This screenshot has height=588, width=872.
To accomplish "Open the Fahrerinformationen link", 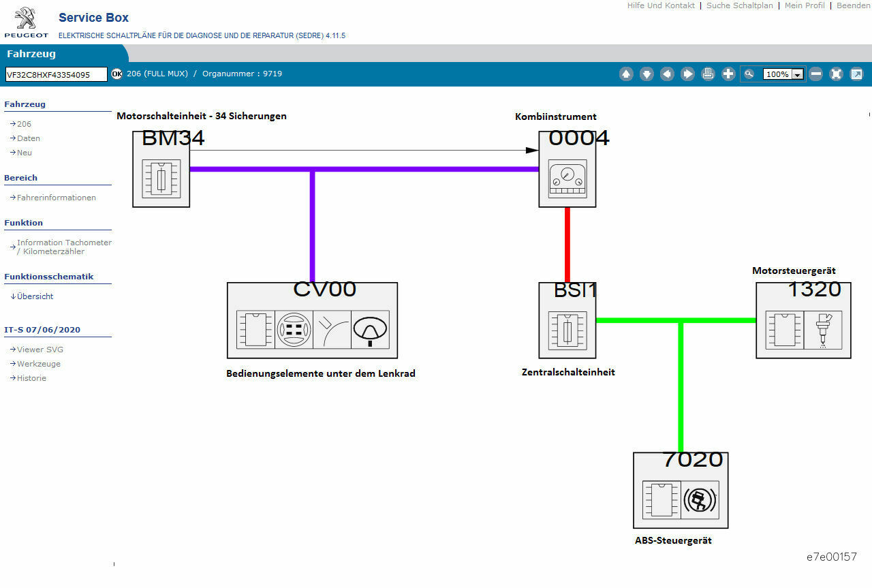I will (56, 198).
